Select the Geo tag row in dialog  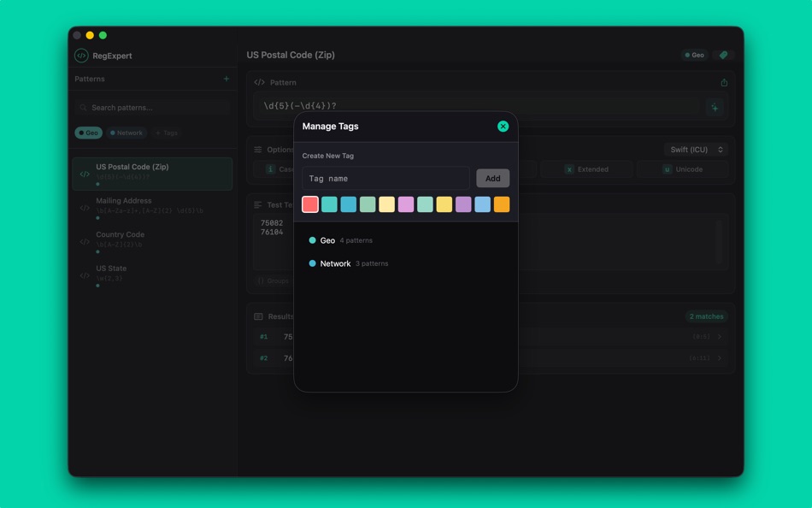406,240
